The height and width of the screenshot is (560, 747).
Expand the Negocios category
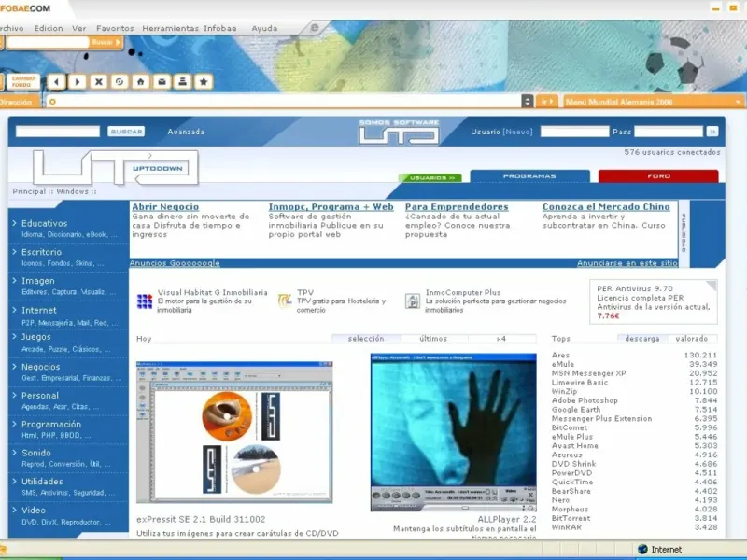[40, 367]
